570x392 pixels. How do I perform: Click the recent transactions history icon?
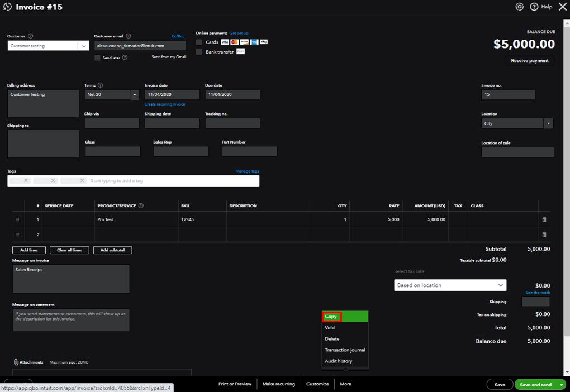(x=7, y=7)
